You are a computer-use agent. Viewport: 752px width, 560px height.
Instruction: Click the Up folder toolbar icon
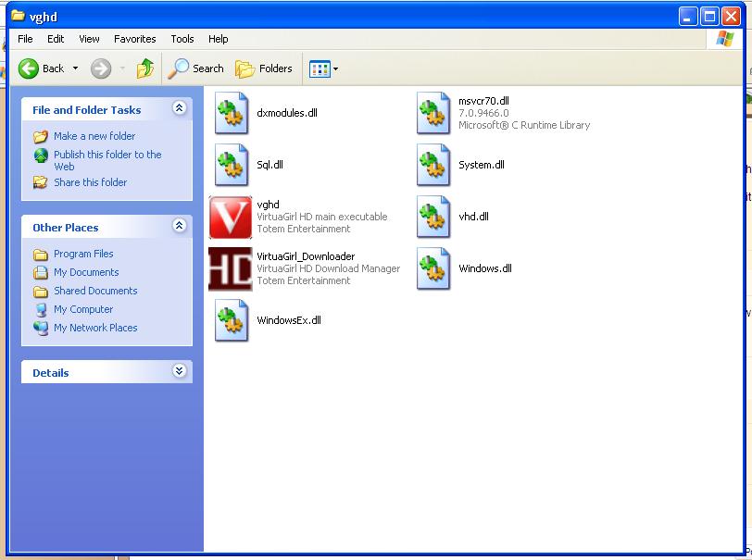click(x=144, y=68)
